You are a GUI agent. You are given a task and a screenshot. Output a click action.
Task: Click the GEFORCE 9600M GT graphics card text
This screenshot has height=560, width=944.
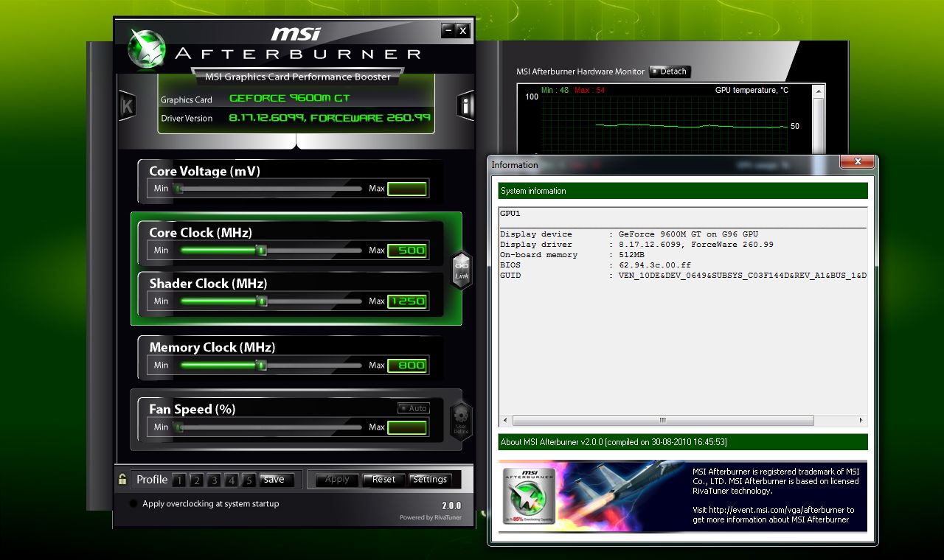point(290,99)
